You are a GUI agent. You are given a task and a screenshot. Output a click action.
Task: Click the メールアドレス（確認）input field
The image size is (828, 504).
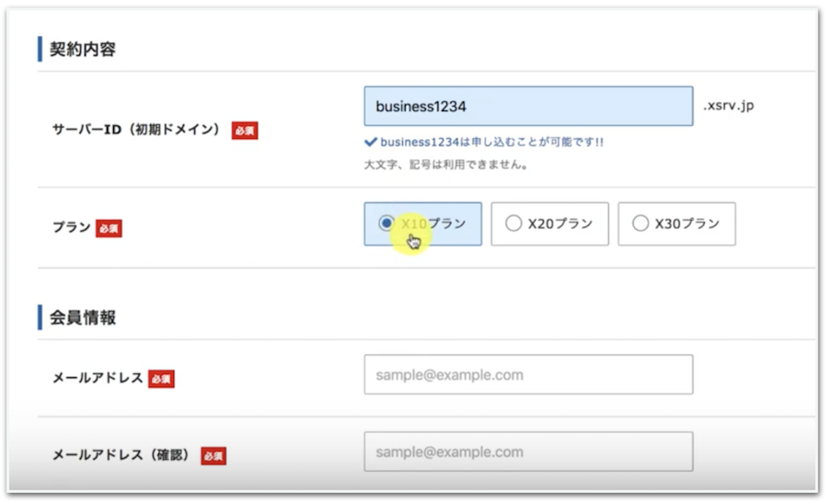pos(528,452)
